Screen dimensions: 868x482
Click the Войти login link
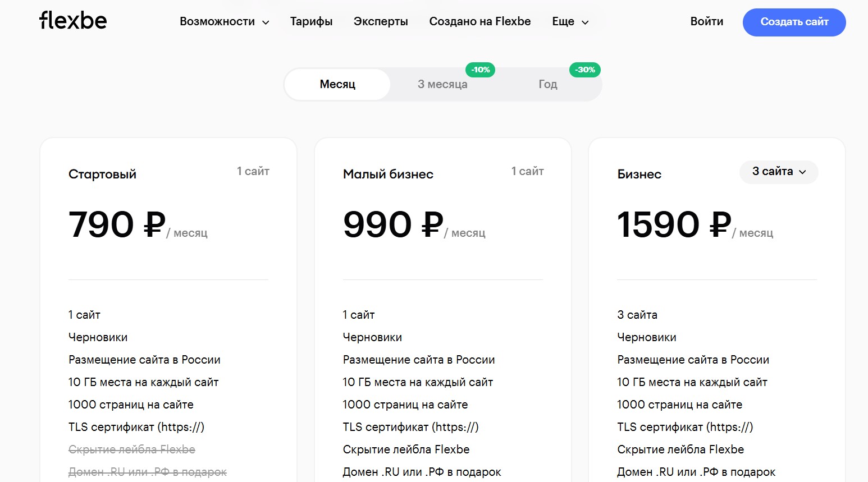pyautogui.click(x=706, y=22)
